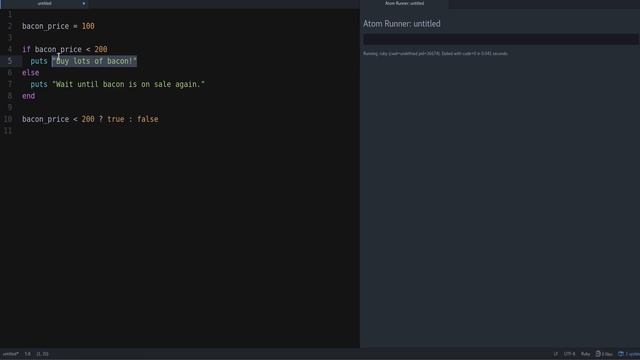Open the UTF-8 encoding selector
This screenshot has width=640, height=360.
[569, 354]
